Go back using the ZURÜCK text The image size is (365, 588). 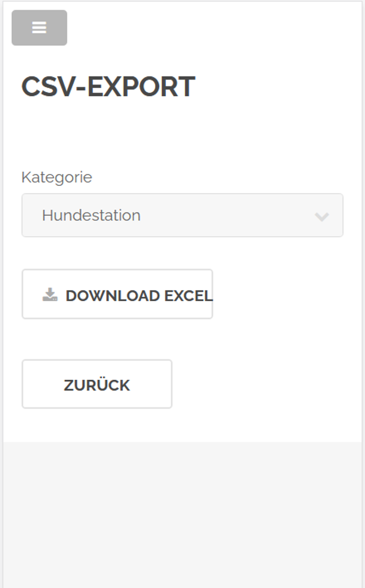97,385
